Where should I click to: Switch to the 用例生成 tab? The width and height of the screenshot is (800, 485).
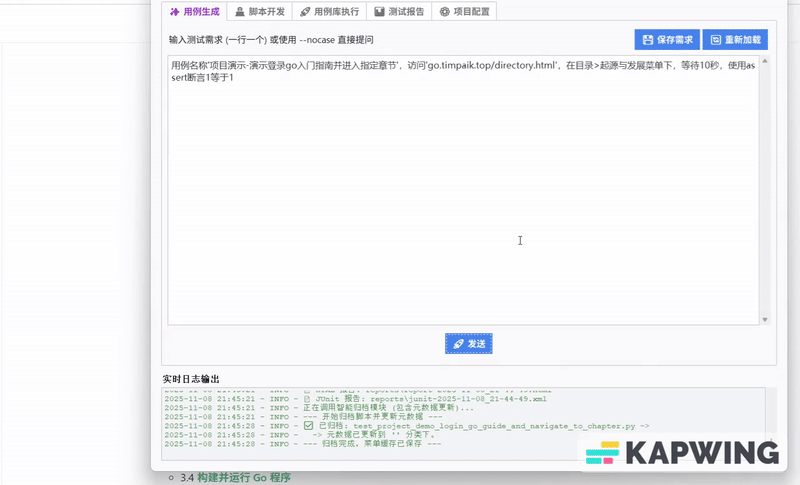click(x=194, y=11)
